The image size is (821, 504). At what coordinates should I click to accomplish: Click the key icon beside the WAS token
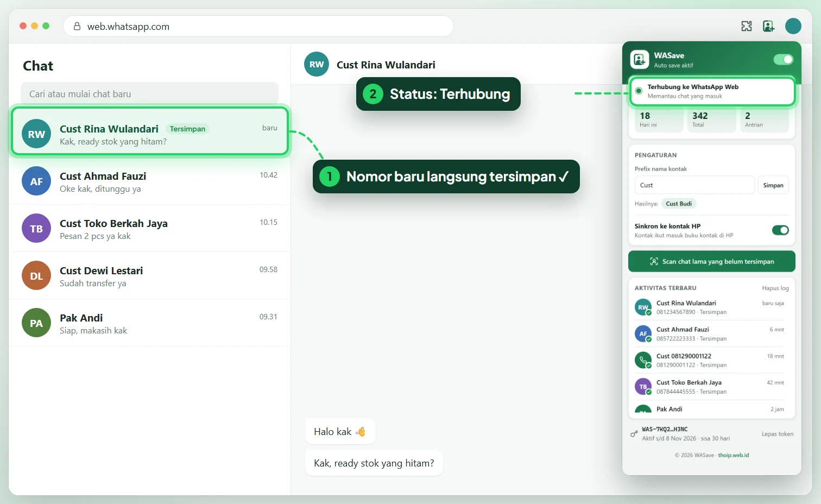tap(634, 434)
